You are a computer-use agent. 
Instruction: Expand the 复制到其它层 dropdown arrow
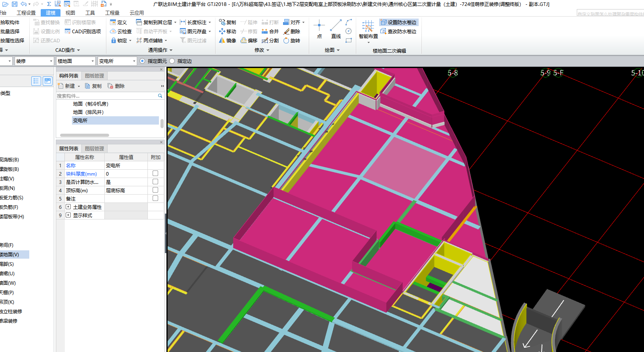(x=175, y=23)
